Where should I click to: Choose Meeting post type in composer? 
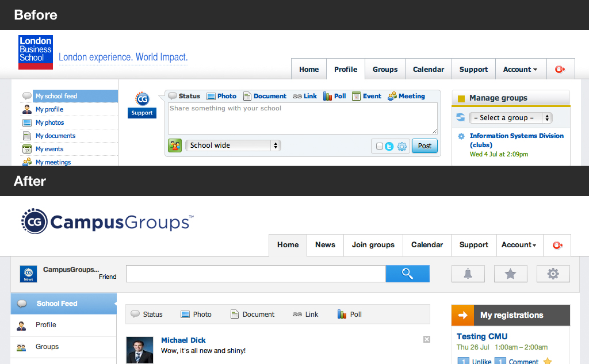coord(406,96)
